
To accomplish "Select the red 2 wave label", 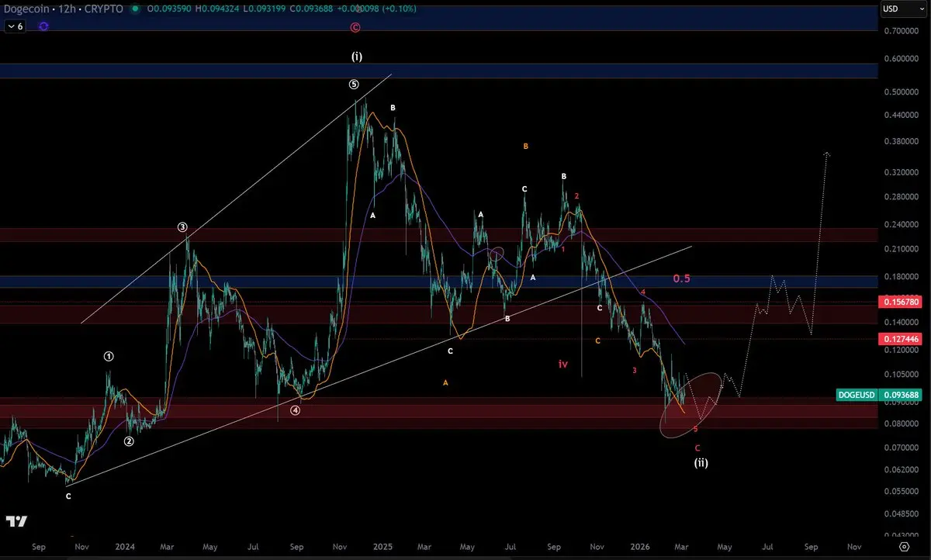I will pyautogui.click(x=576, y=196).
